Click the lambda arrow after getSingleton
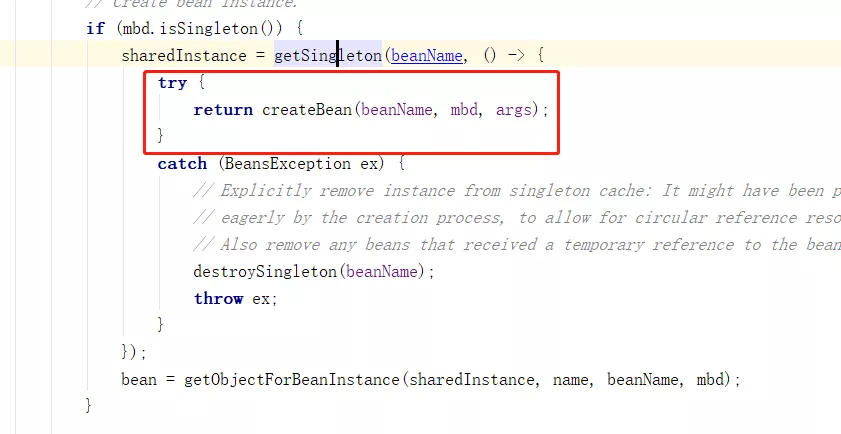 click(x=514, y=56)
